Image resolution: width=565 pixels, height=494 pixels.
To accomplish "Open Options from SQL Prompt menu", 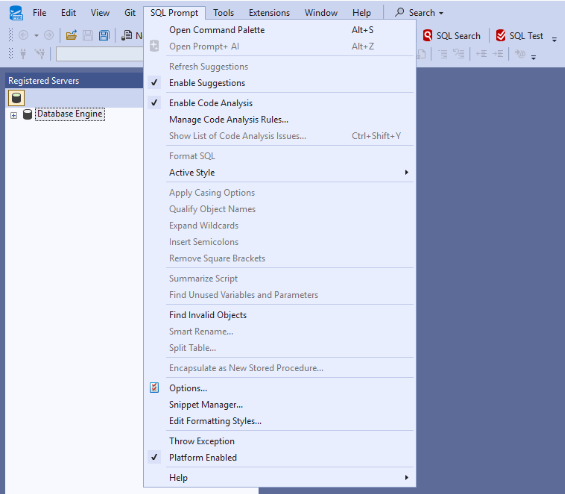I will click(279, 388).
